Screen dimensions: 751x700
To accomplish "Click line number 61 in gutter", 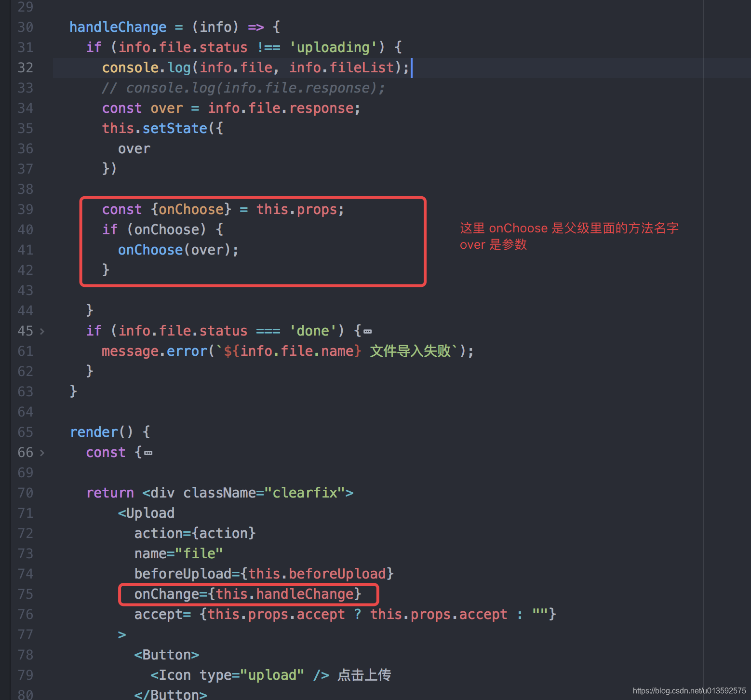I will (26, 351).
